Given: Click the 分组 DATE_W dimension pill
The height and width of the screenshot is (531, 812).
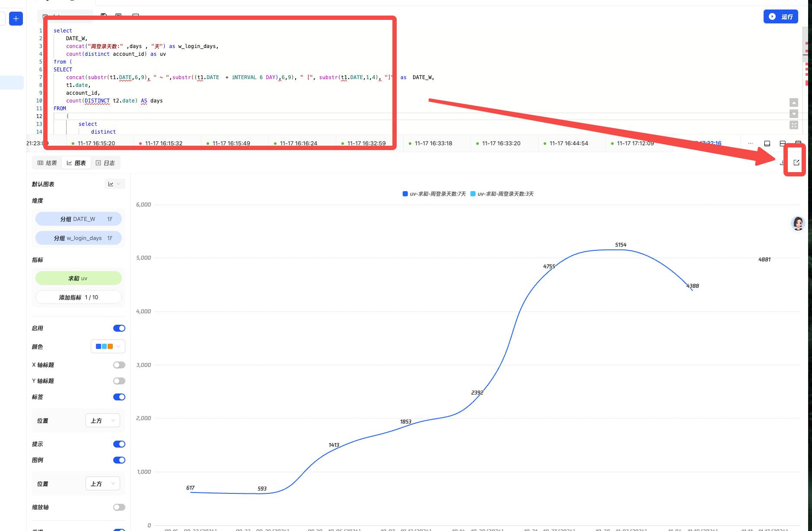Looking at the screenshot, I should pyautogui.click(x=79, y=219).
